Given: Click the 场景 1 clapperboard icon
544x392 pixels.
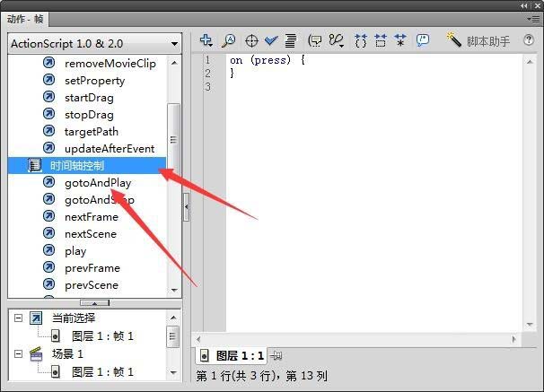Looking at the screenshot, I should pos(36,353).
